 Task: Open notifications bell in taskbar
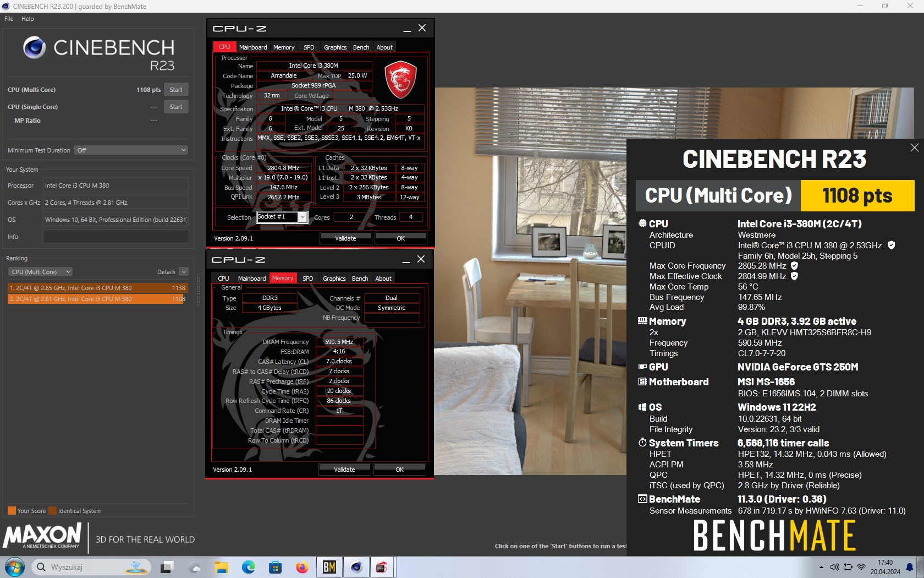point(910,567)
